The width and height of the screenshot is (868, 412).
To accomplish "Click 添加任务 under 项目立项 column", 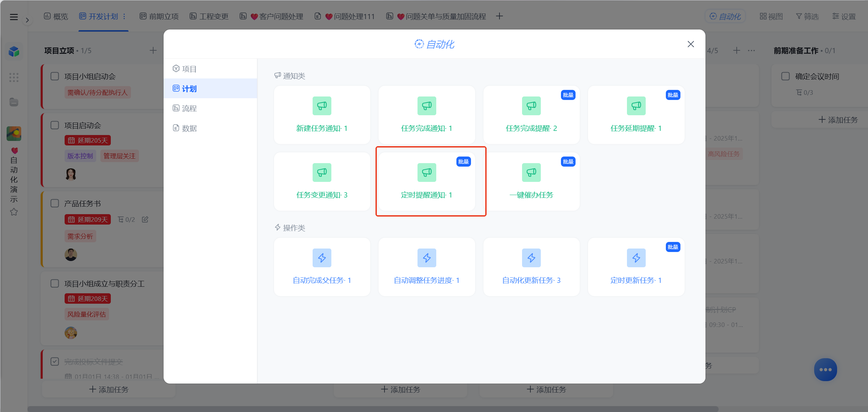I will tap(109, 389).
